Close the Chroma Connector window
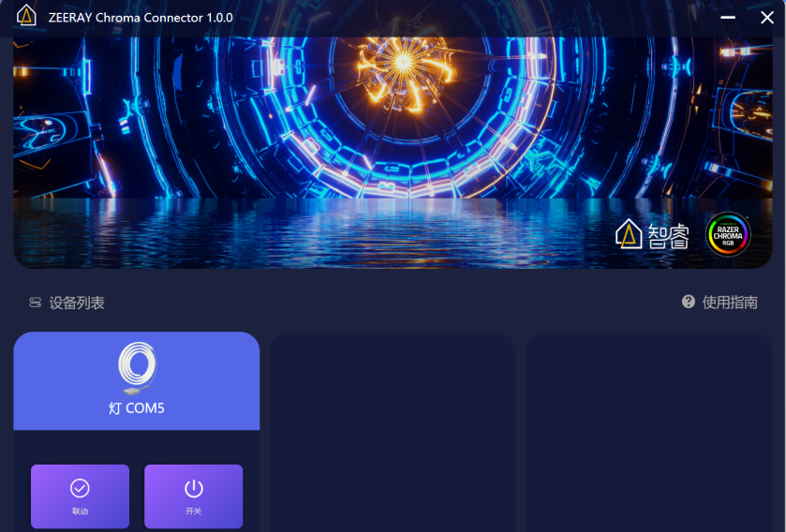The width and height of the screenshot is (786, 532). pos(767,18)
